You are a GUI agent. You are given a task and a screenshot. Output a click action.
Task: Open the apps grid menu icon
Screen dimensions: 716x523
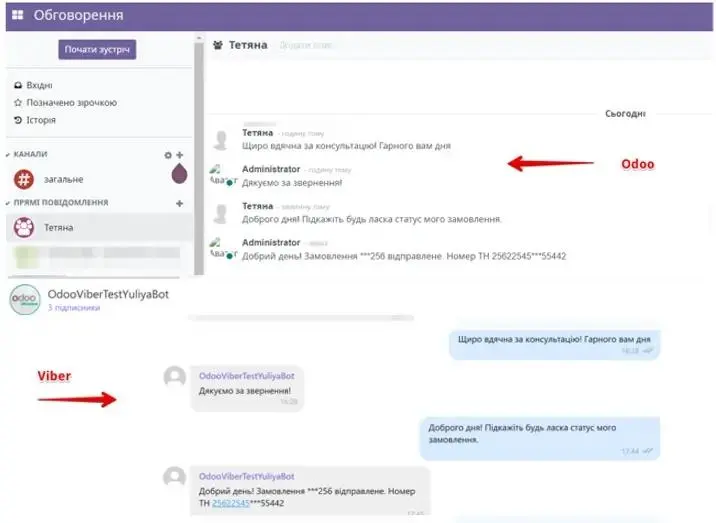tap(17, 16)
